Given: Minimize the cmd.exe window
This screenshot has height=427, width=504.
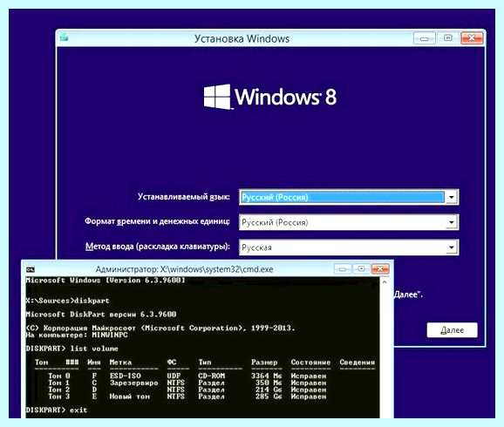Looking at the screenshot, I should tap(343, 268).
